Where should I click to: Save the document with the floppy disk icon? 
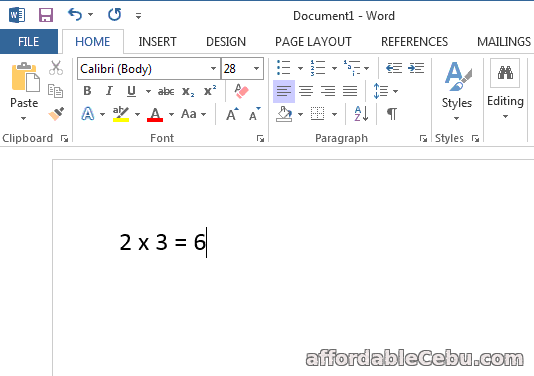tap(46, 15)
